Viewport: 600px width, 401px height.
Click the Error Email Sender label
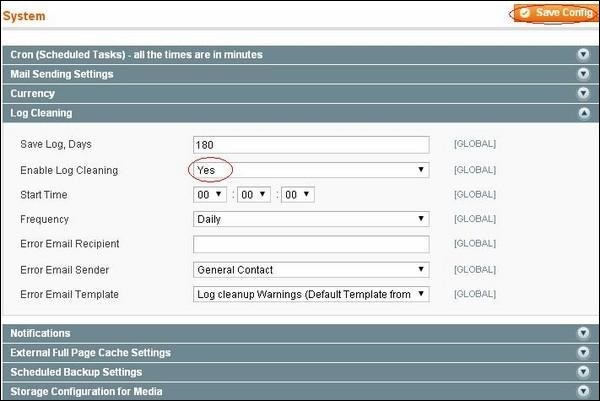click(65, 270)
